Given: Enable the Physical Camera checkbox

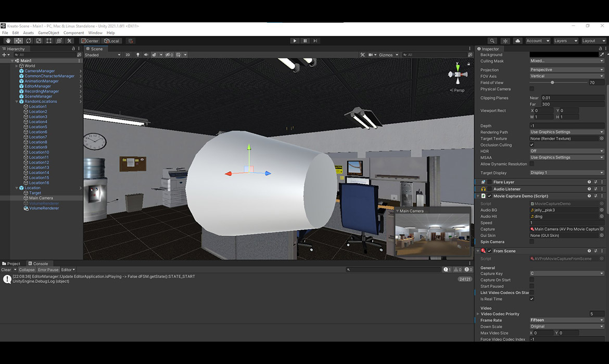Looking at the screenshot, I should tap(531, 89).
